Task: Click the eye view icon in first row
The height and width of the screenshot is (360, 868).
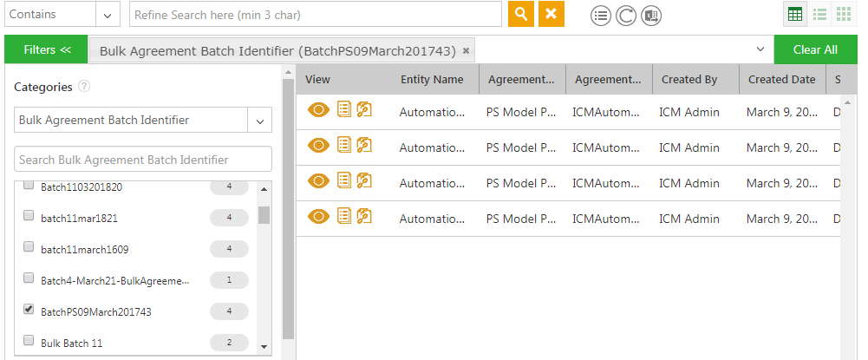Action: click(319, 109)
